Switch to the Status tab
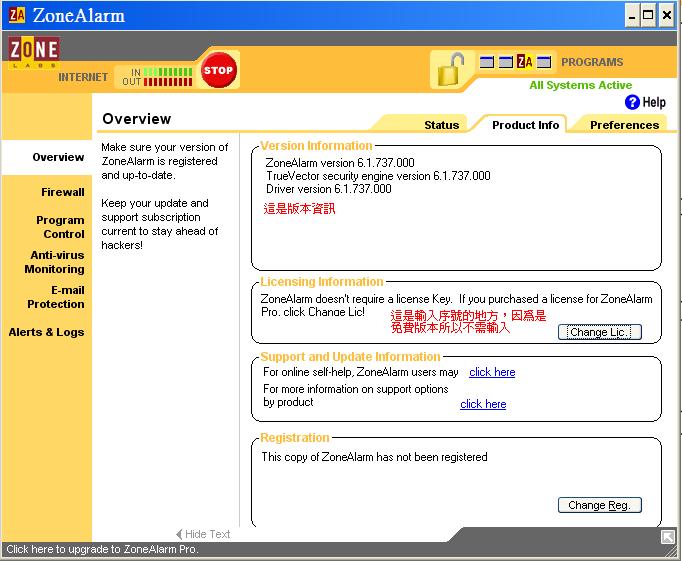Image resolution: width=682 pixels, height=561 pixels. pyautogui.click(x=441, y=125)
